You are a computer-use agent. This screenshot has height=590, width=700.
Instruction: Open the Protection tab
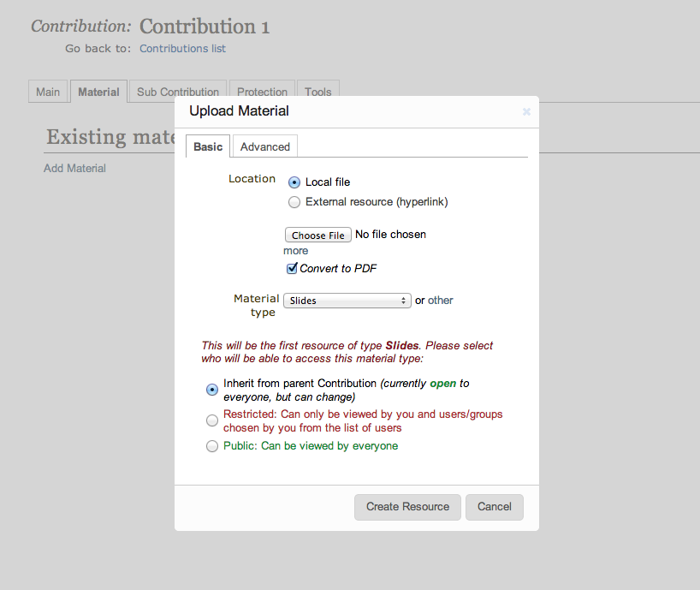tap(262, 92)
